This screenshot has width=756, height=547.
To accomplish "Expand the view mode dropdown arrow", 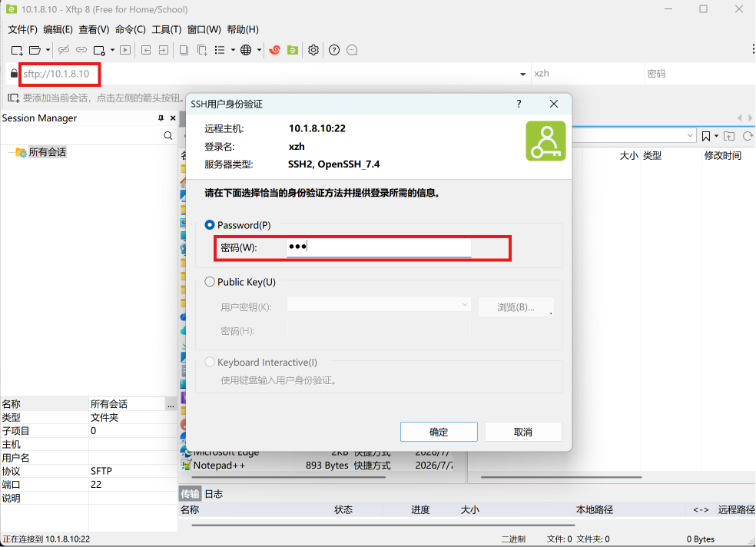I will click(233, 50).
